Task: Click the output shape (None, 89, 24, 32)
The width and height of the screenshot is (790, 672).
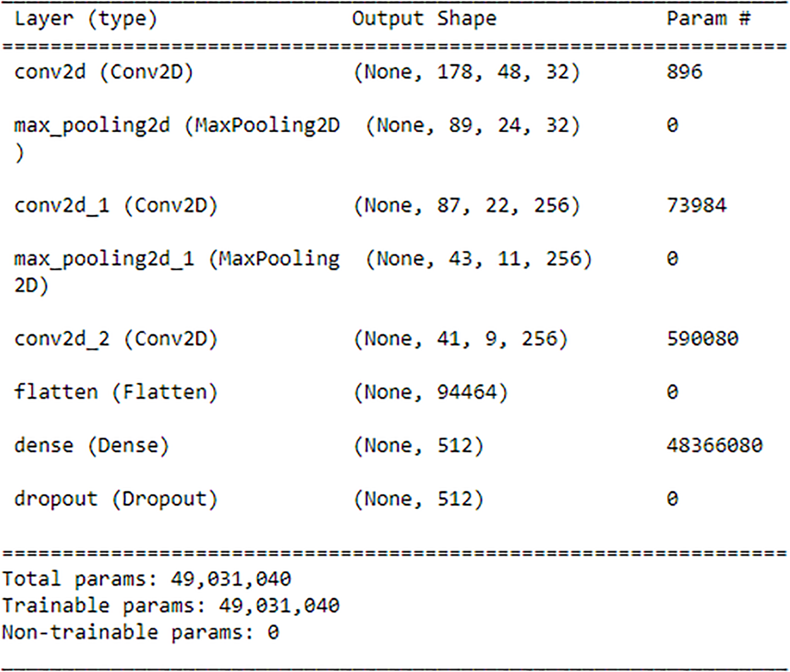Action: 473,125
